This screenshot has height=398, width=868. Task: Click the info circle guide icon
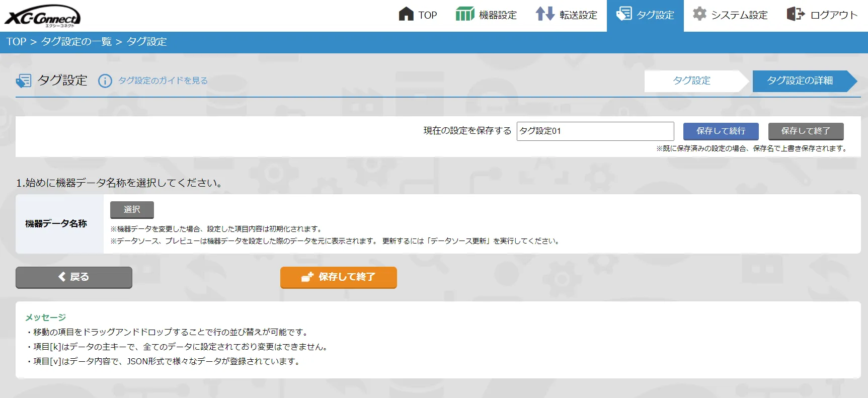click(x=105, y=81)
